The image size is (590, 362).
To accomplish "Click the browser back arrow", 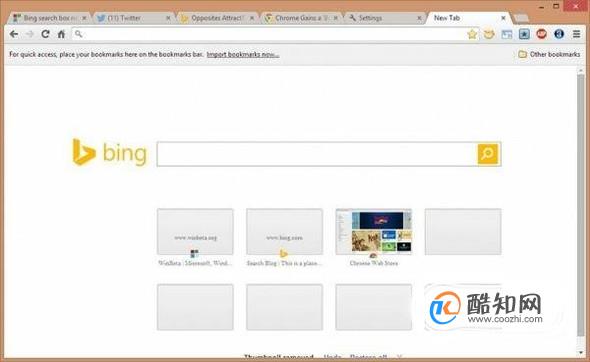I will tap(14, 34).
